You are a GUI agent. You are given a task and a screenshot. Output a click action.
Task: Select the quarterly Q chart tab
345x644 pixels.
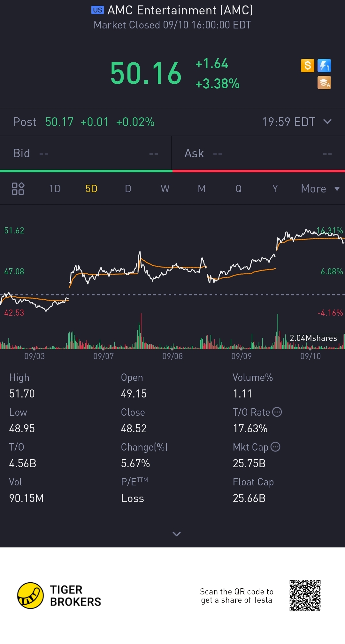click(x=238, y=189)
